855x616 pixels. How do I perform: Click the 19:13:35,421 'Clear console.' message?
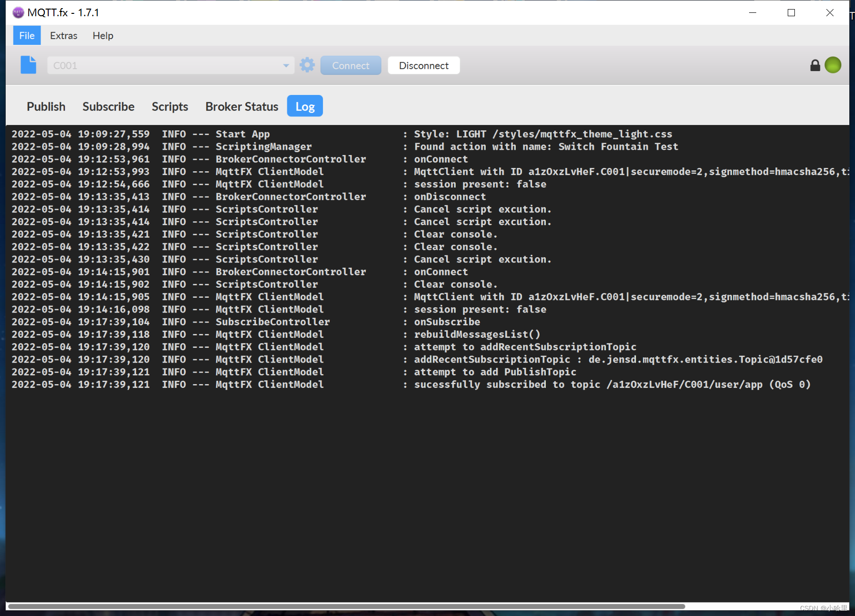click(456, 234)
